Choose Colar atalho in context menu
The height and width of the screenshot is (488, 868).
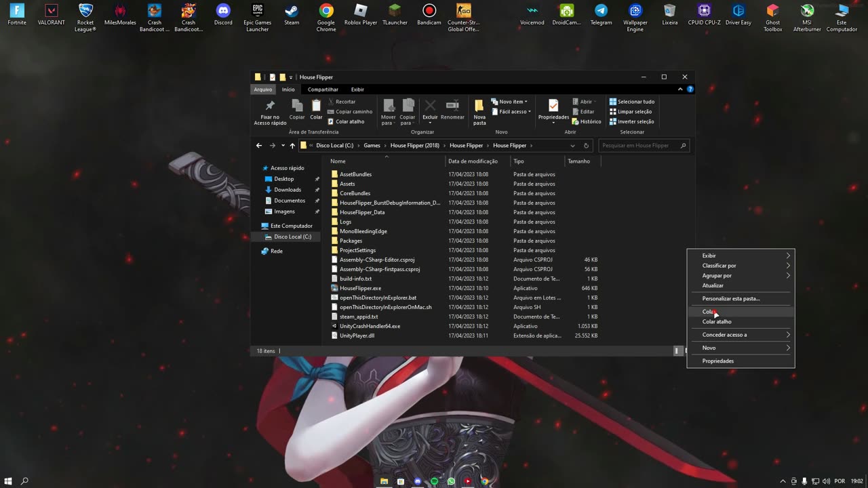coord(741,322)
